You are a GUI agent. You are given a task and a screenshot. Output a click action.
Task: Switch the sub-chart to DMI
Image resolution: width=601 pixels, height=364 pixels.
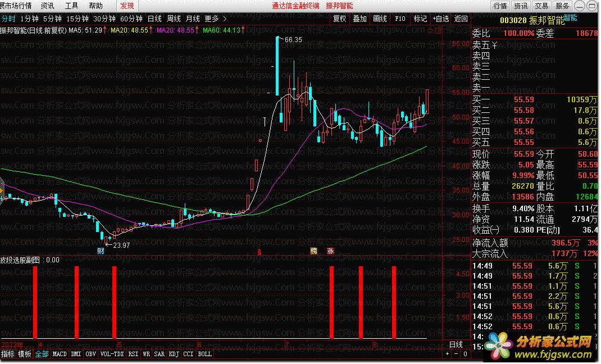[76, 354]
